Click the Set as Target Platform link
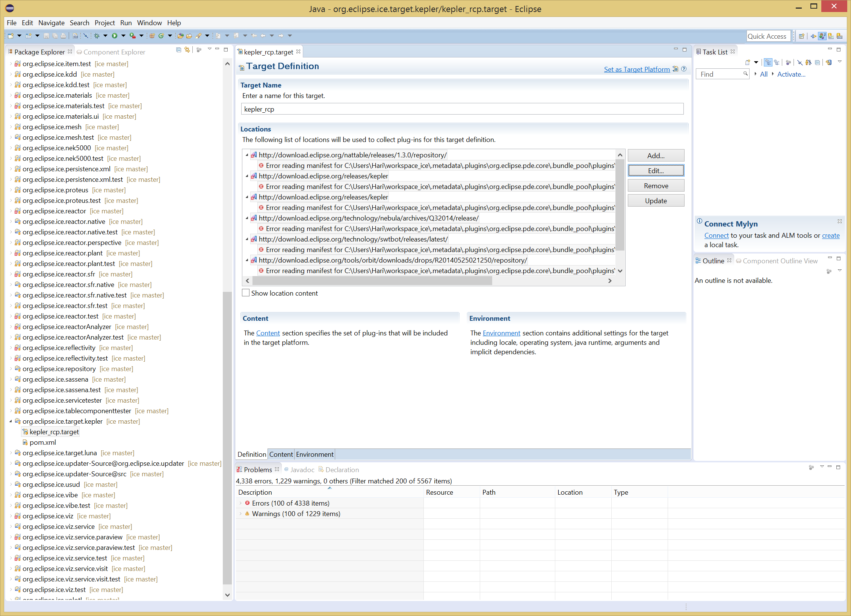 pyautogui.click(x=636, y=69)
